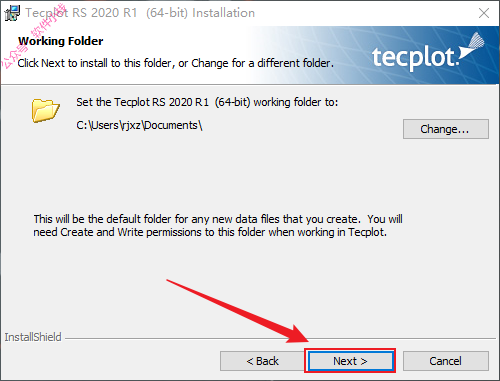The height and width of the screenshot is (381, 500).
Task: Click the Working Folder heading
Action: (61, 41)
